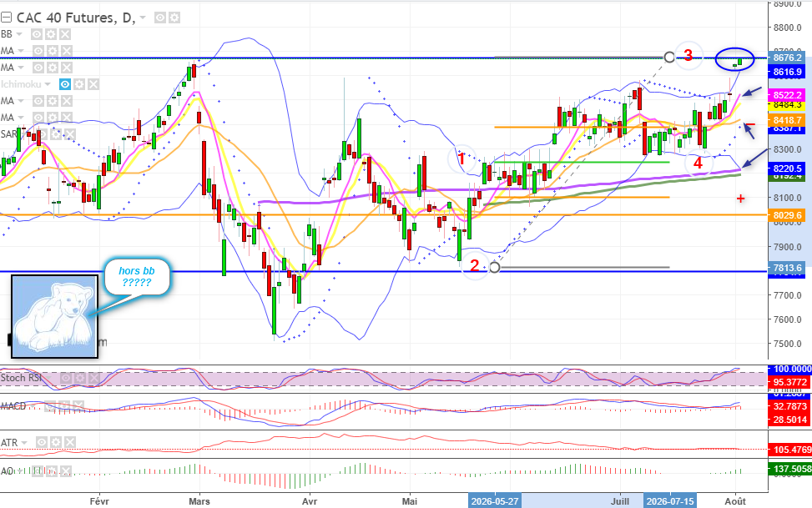Open AO settings gear

click(51, 471)
